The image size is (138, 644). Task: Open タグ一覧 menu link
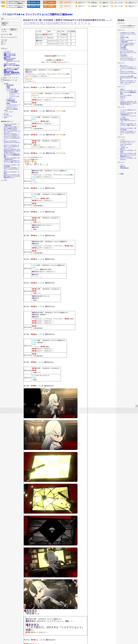pos(6,115)
